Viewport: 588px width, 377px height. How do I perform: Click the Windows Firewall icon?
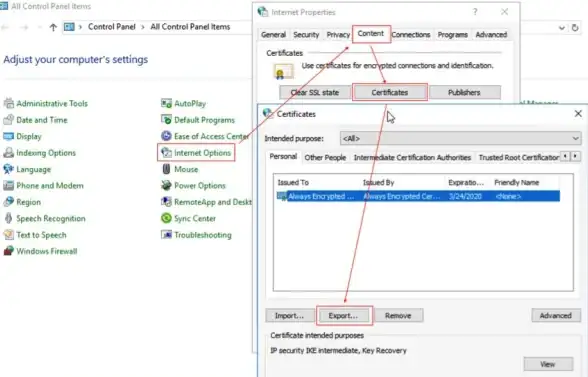click(x=9, y=251)
